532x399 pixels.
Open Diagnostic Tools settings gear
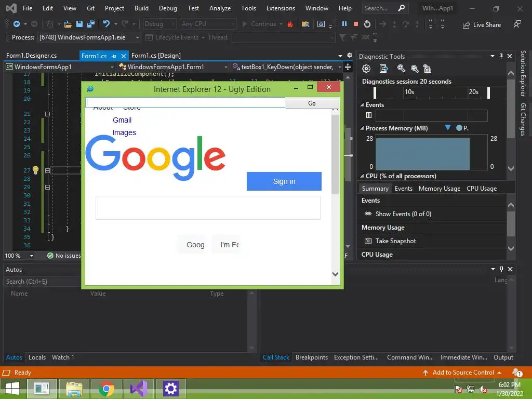point(366,69)
